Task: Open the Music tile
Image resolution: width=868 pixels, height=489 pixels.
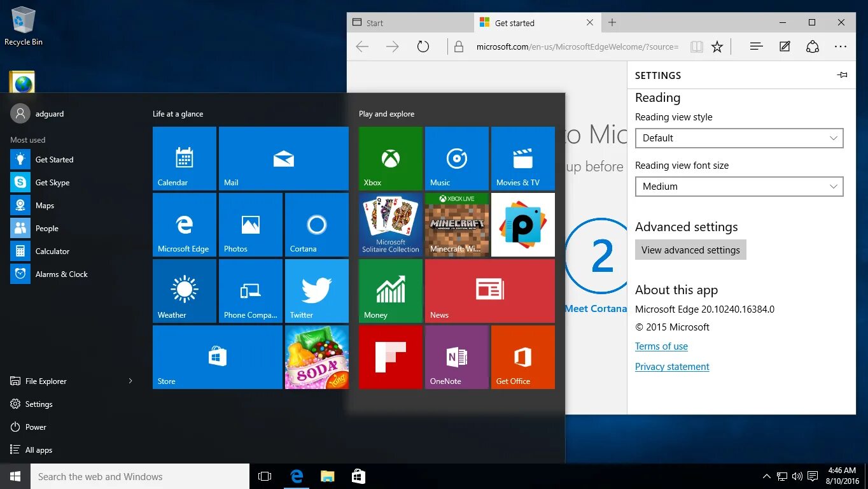Action: pos(457,159)
